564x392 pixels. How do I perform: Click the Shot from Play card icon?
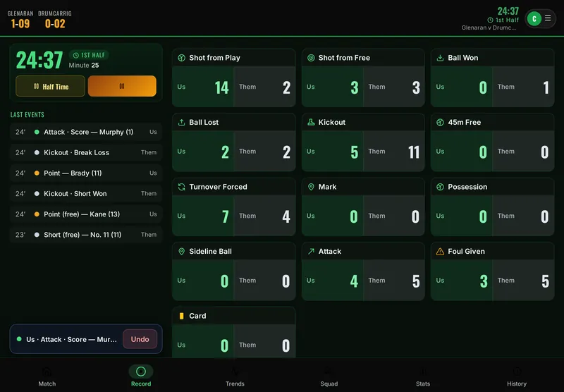click(x=182, y=58)
